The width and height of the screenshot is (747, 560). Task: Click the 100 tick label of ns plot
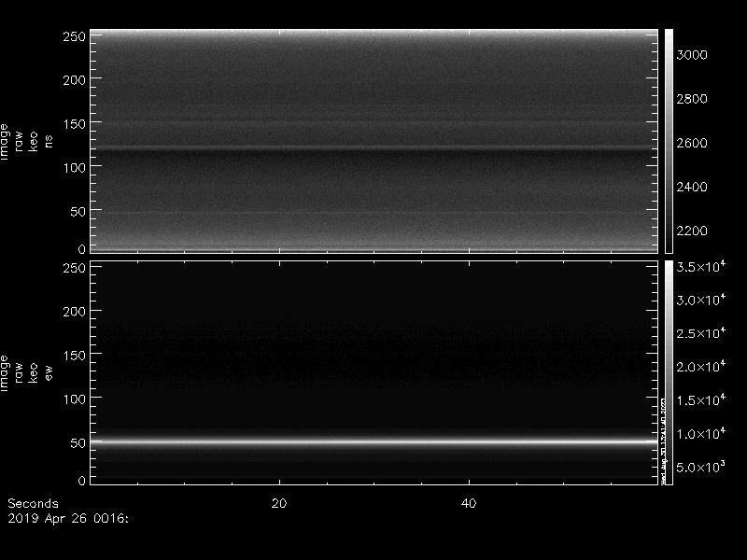pos(75,168)
